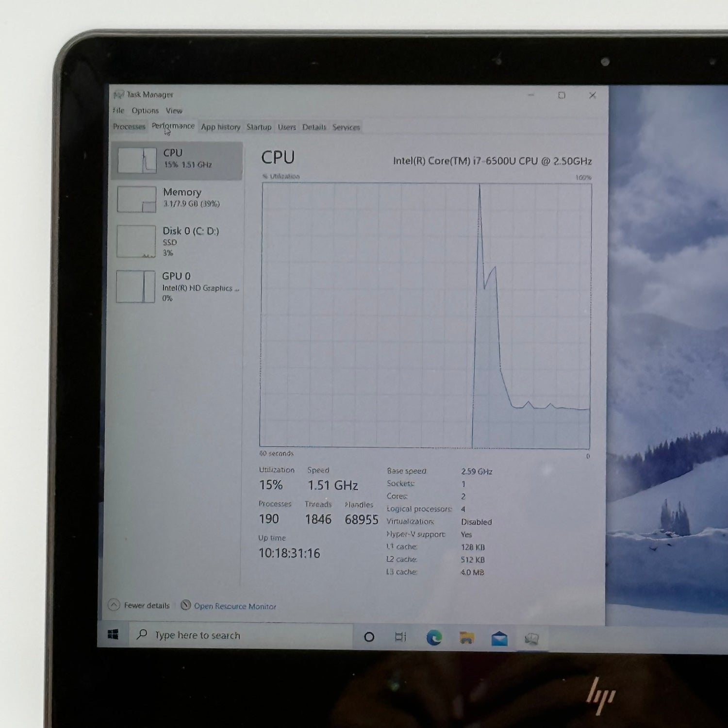Open the Options menu
The width and height of the screenshot is (728, 728).
click(x=145, y=111)
